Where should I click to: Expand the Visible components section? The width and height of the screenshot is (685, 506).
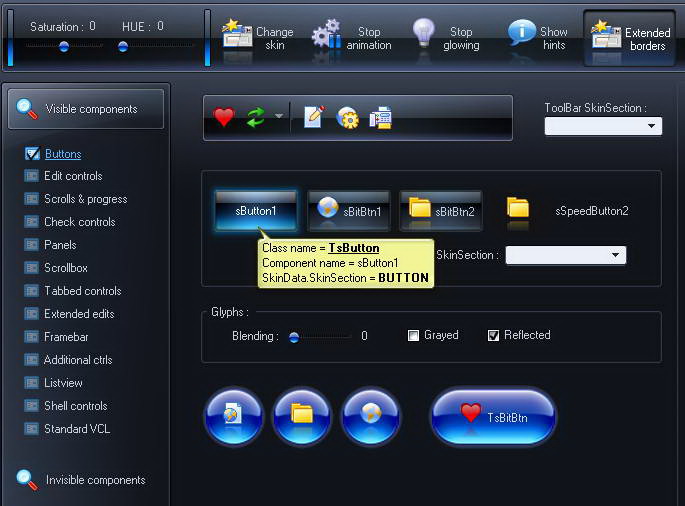pyautogui.click(x=86, y=109)
